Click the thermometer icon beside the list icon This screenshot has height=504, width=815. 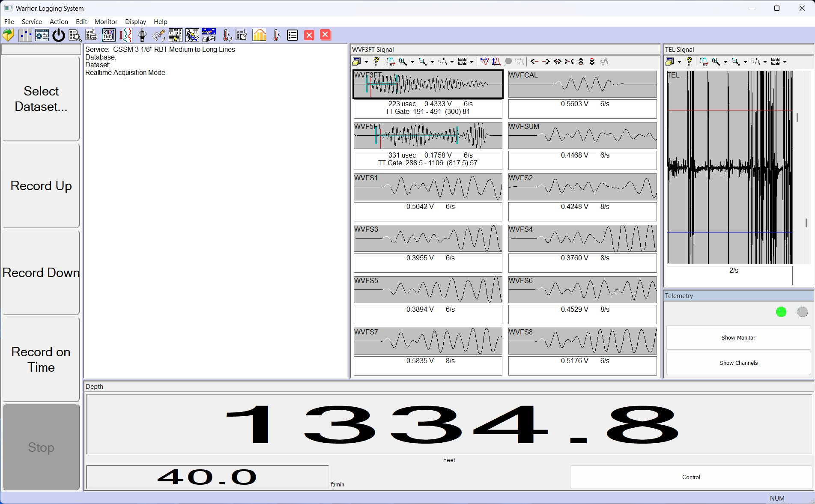pos(276,35)
